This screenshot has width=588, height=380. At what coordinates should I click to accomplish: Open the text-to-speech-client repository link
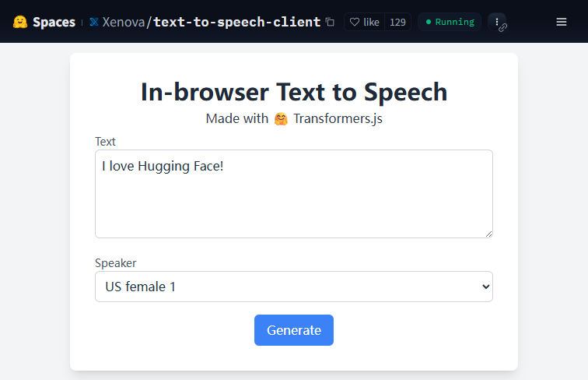[x=236, y=22]
